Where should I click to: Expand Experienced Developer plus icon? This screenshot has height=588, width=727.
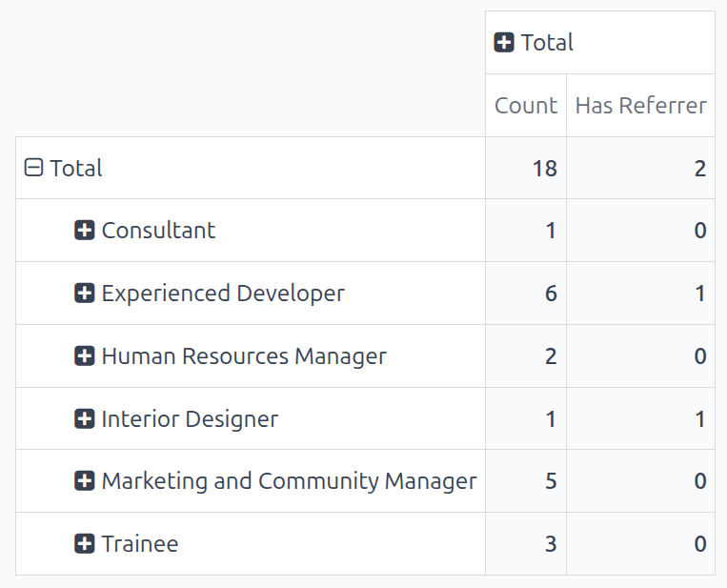click(x=85, y=294)
